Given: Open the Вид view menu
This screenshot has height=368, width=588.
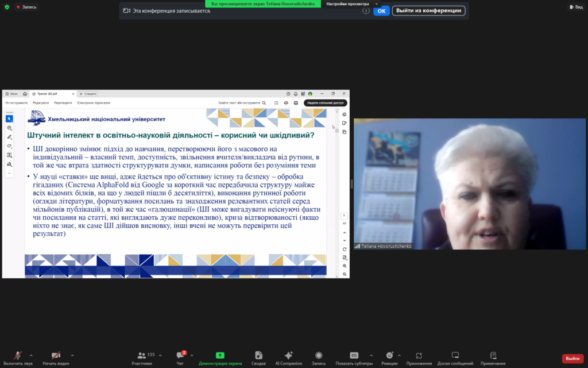Looking at the screenshot, I should 575,7.
